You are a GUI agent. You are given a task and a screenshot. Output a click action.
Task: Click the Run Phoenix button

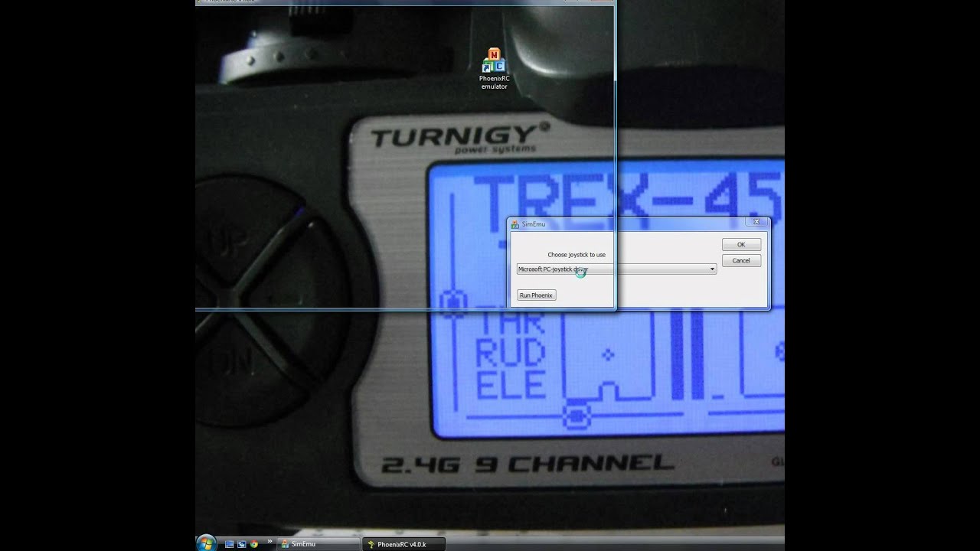point(536,295)
